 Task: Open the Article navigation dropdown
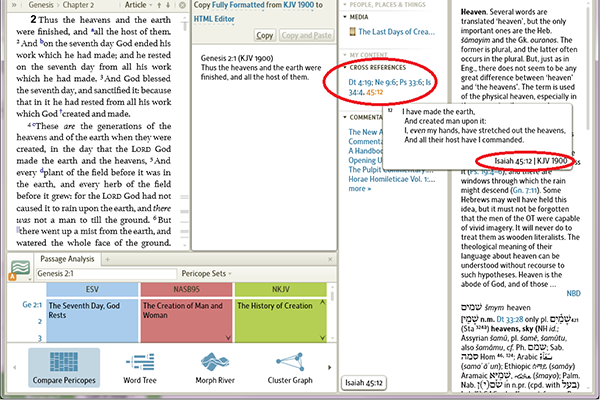pyautogui.click(x=138, y=5)
